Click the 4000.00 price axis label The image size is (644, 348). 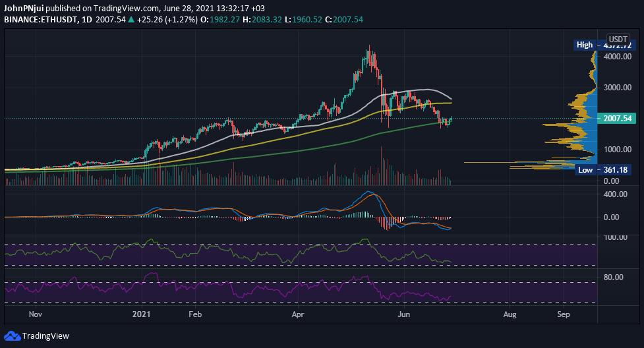617,56
